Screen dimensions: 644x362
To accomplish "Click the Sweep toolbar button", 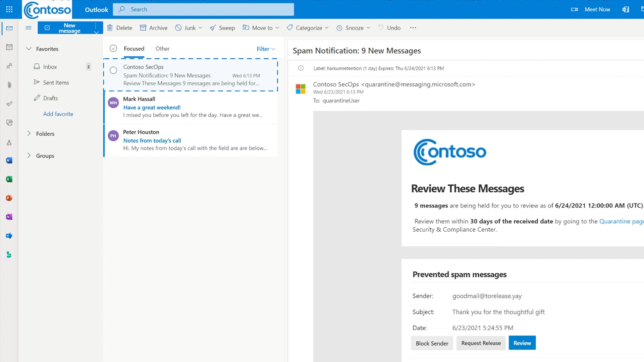I will tap(222, 28).
